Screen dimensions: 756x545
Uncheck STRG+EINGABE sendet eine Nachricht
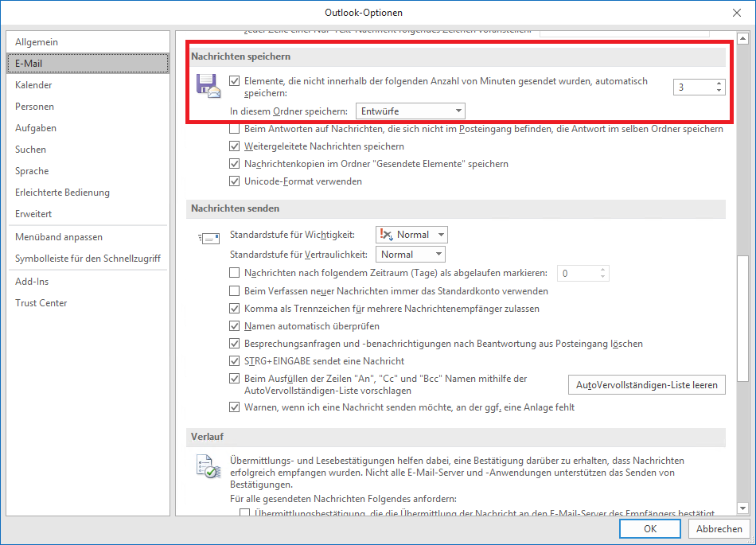pyautogui.click(x=234, y=361)
